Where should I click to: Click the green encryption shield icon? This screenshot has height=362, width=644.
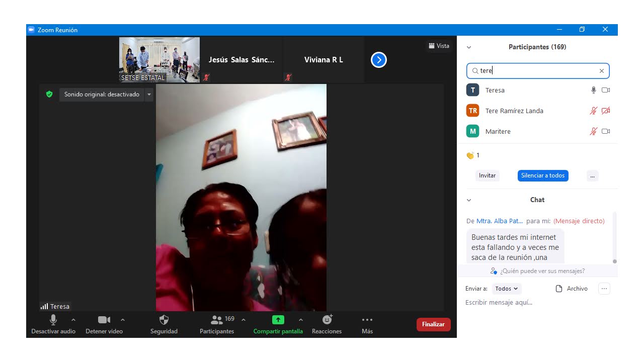(49, 94)
